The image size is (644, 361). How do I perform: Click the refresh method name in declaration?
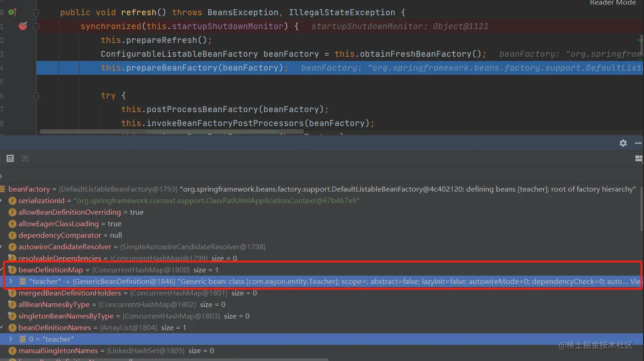pos(139,12)
